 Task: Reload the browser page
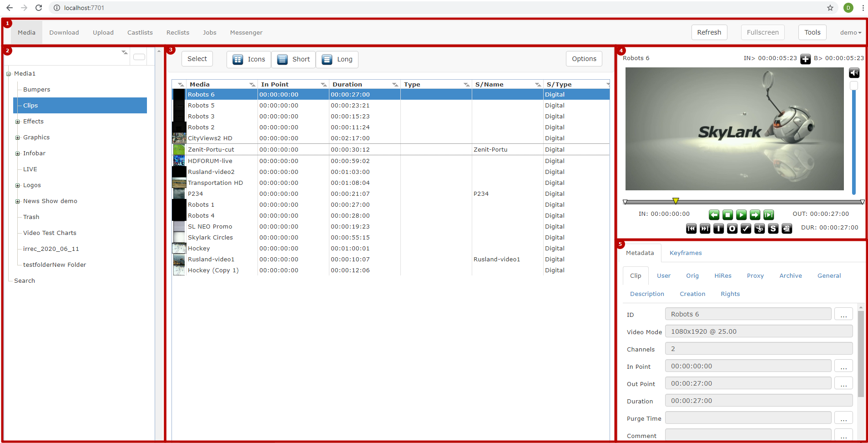tap(39, 8)
